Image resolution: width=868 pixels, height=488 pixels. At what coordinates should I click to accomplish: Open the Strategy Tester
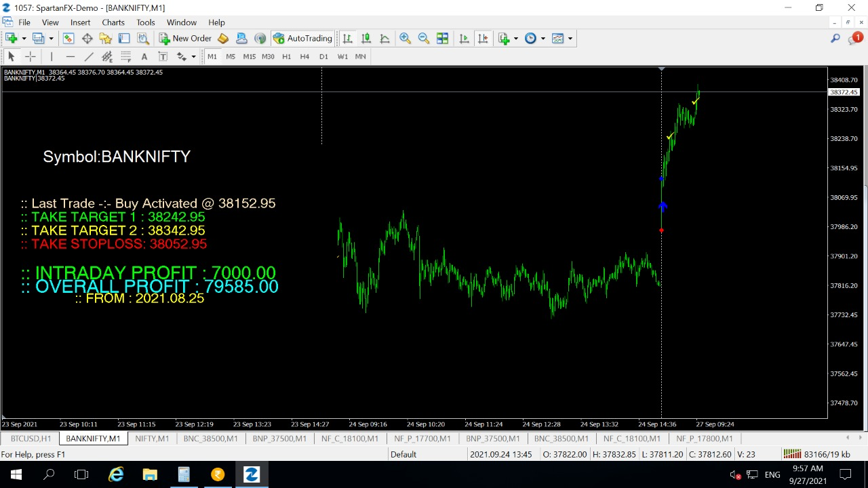142,39
